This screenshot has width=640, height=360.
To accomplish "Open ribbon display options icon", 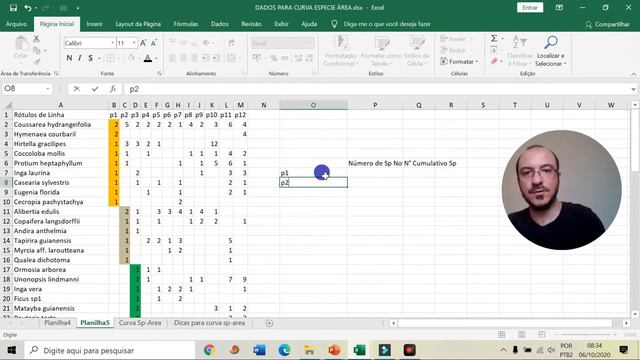I will click(x=559, y=8).
